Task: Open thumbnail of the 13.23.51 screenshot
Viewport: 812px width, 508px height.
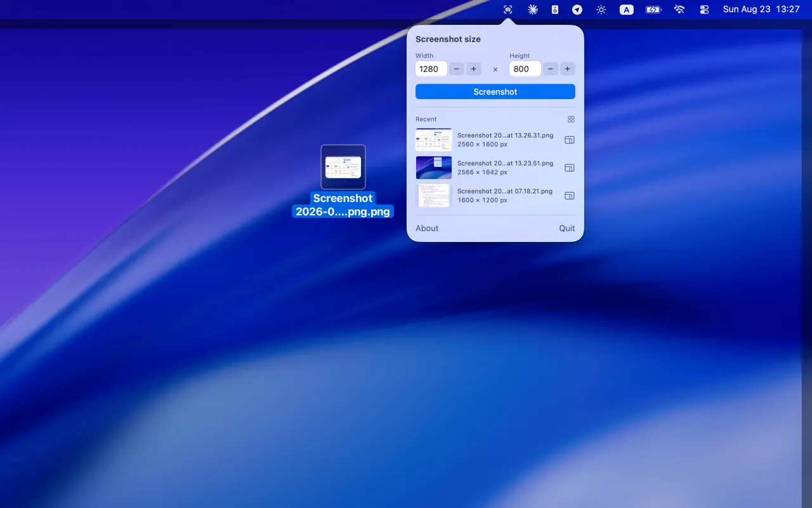Action: (x=434, y=168)
